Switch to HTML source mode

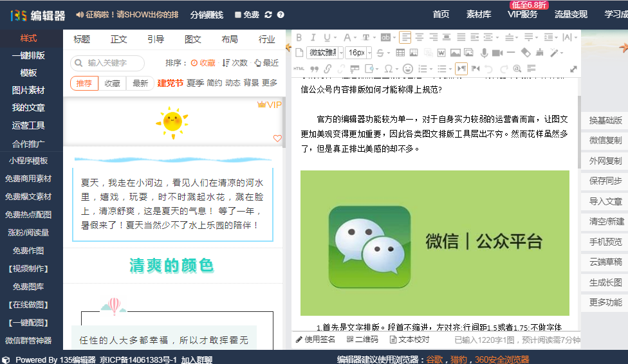[x=299, y=68]
